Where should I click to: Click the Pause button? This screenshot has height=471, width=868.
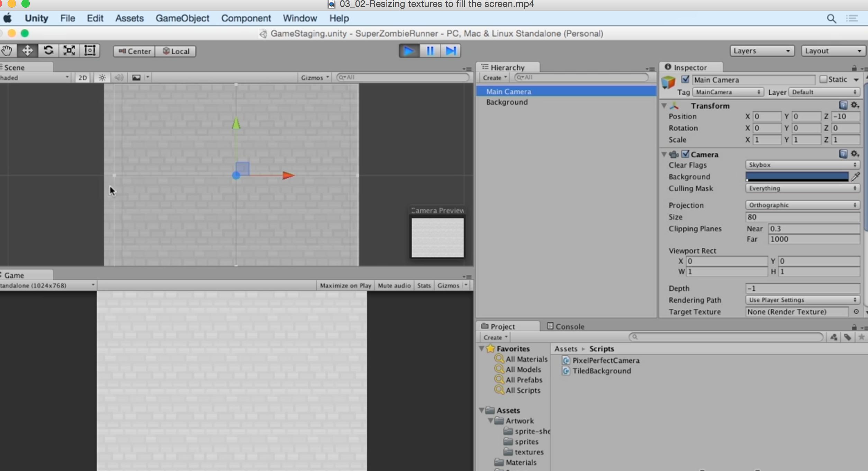[x=430, y=51]
